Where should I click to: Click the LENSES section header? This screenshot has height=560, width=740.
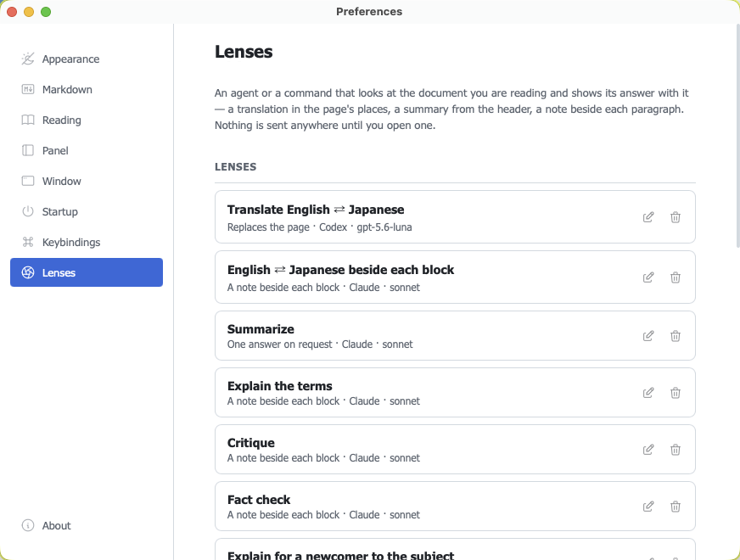[x=236, y=166]
